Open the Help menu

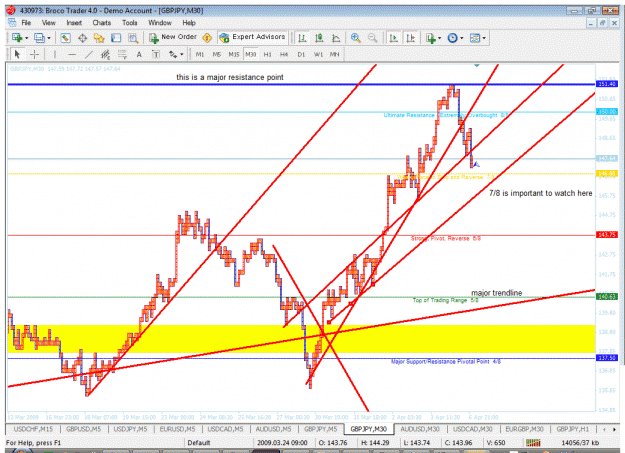[x=189, y=23]
